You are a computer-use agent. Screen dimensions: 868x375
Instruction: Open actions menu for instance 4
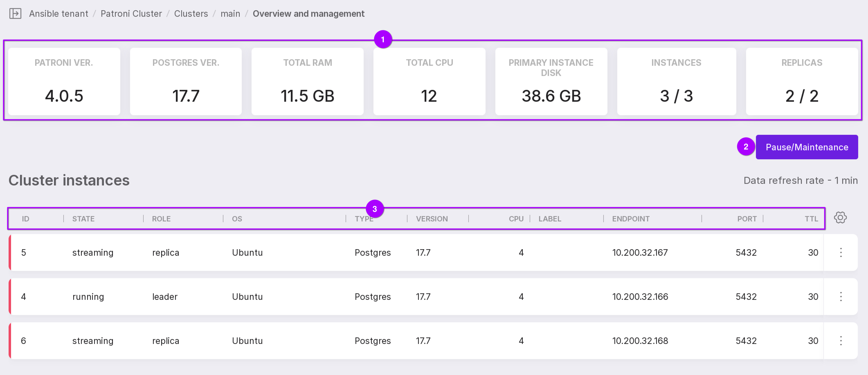coord(841,297)
